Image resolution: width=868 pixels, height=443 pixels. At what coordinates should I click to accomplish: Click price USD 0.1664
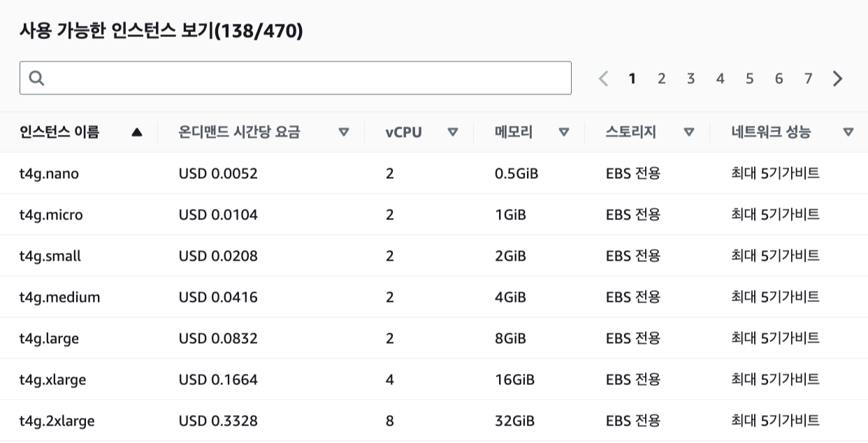pyautogui.click(x=218, y=379)
